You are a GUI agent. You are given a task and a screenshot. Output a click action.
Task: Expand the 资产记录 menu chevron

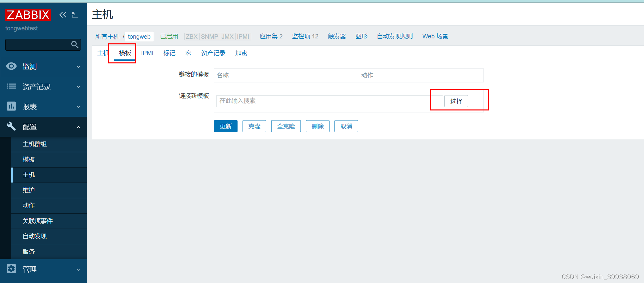tap(79, 87)
